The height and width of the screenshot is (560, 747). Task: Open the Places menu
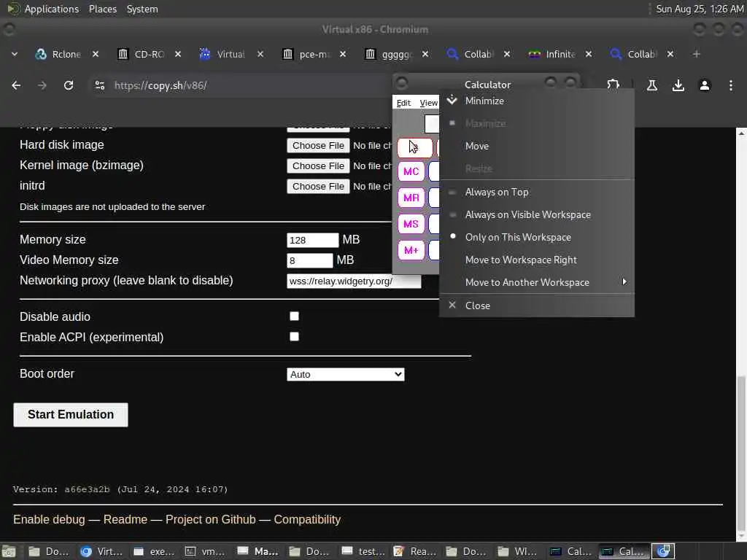(x=102, y=9)
